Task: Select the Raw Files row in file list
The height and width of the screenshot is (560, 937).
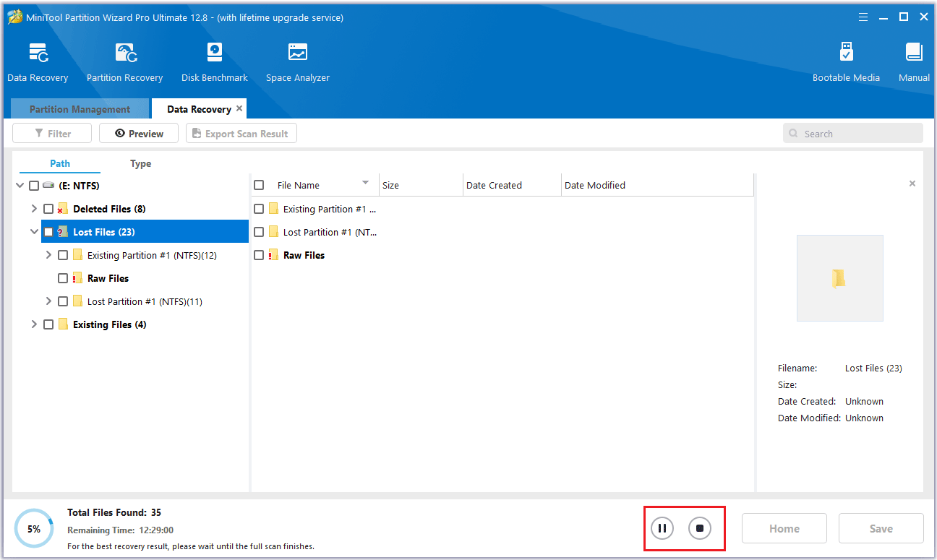Action: point(502,255)
